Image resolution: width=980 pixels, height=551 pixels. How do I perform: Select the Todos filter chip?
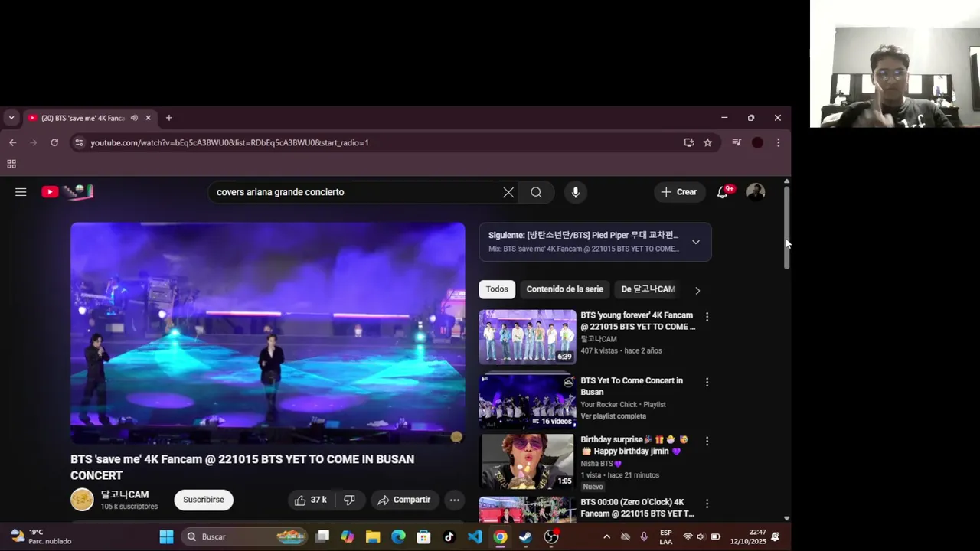(x=497, y=289)
